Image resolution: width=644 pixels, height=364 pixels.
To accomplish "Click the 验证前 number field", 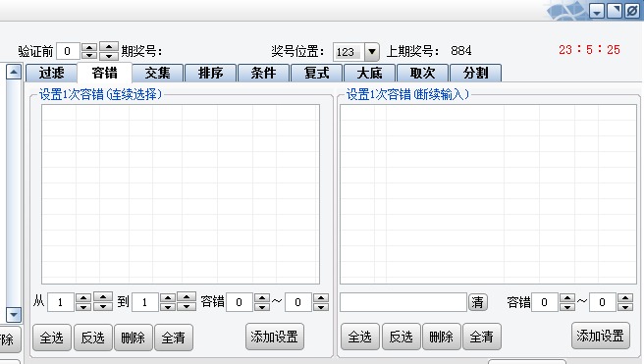I will [x=68, y=51].
